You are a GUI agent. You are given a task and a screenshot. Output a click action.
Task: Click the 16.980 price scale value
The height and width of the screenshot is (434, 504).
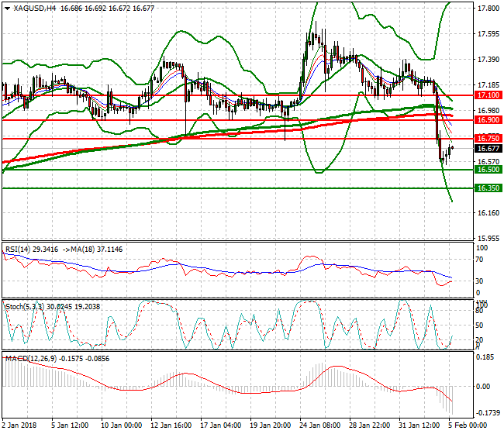pos(488,111)
